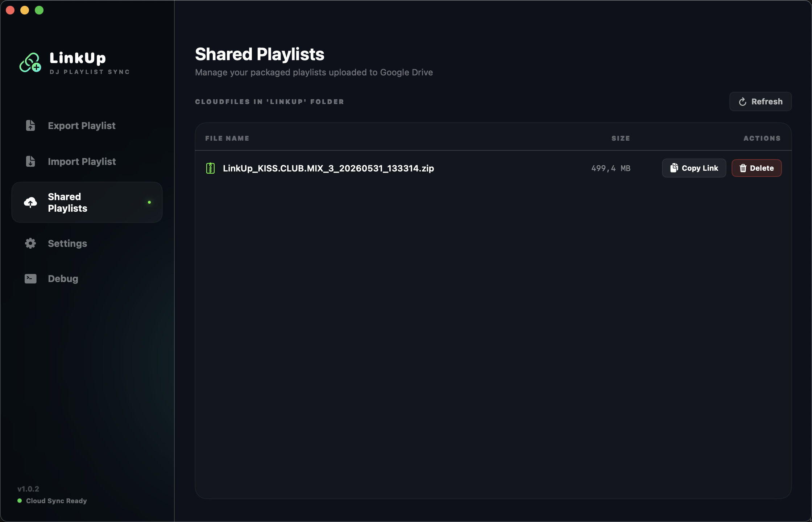Open the Export Playlist section
812x522 pixels.
tap(87, 126)
